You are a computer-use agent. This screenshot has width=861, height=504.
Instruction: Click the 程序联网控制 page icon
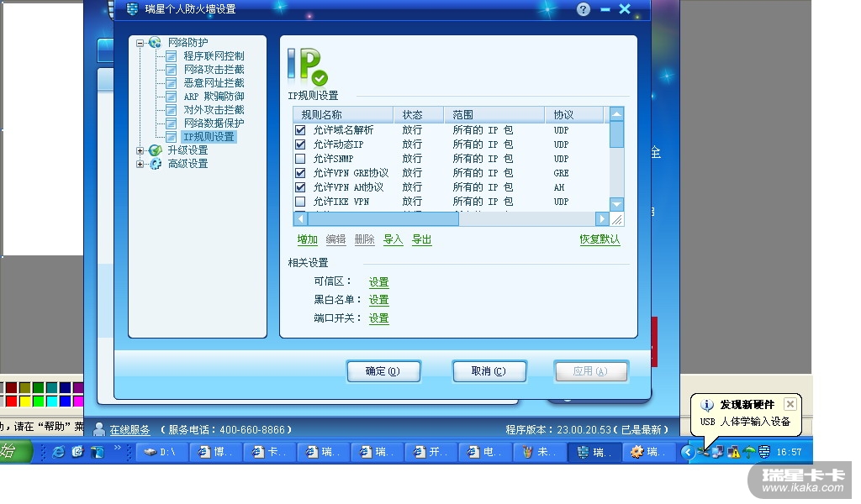click(172, 56)
